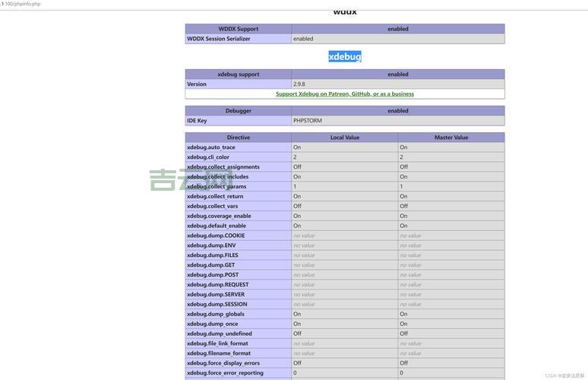
Task: Click the xdebug.dump_globals directive name
Action: pos(216,314)
